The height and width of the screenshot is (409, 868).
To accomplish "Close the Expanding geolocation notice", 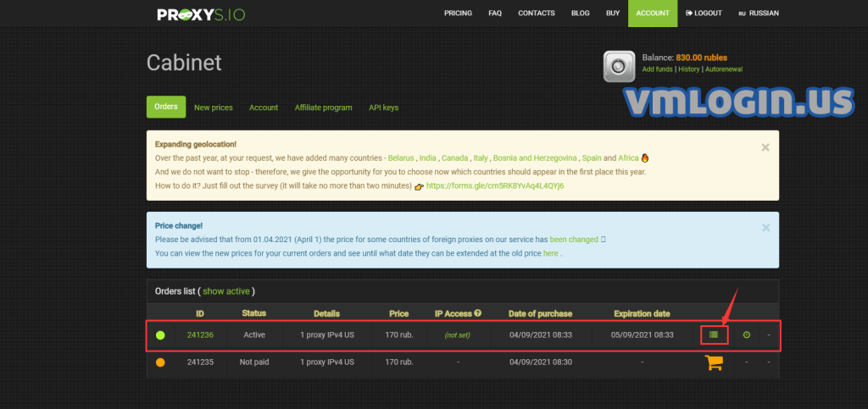I will tap(765, 147).
